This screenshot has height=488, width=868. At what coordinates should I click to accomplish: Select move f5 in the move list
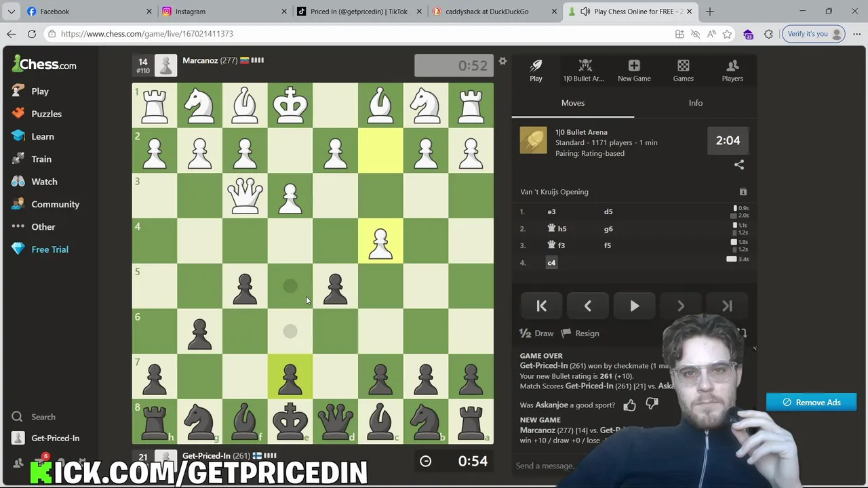(x=608, y=245)
